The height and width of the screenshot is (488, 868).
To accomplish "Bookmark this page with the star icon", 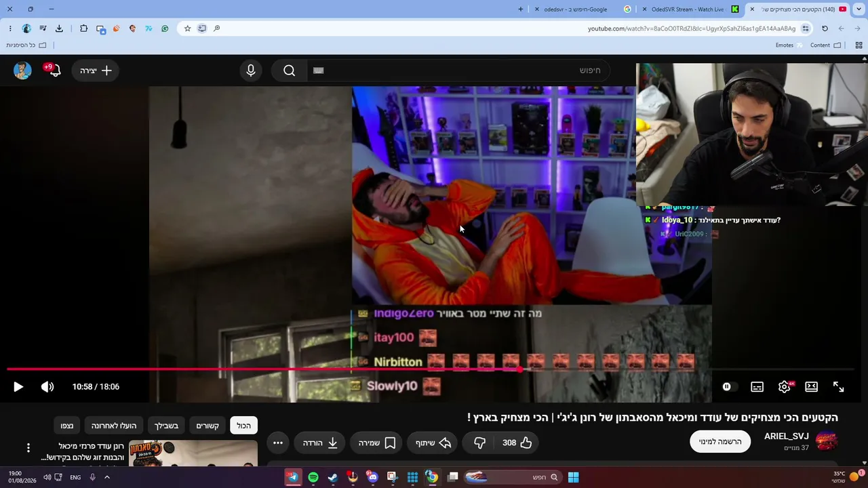I will click(188, 28).
